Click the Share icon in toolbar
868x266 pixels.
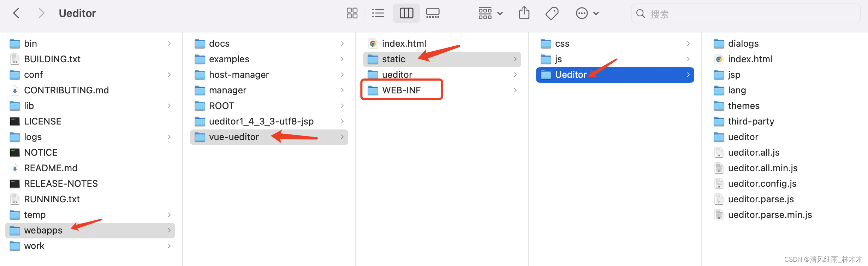coord(524,13)
